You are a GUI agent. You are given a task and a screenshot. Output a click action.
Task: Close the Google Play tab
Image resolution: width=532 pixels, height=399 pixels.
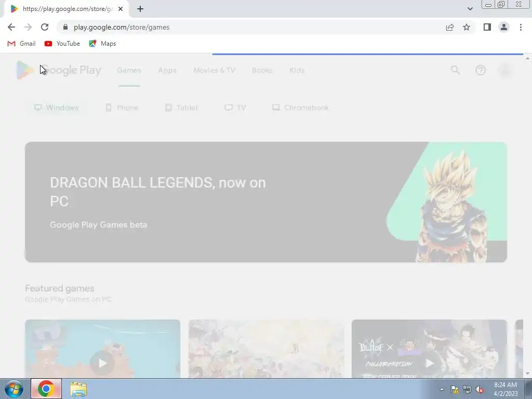[121, 9]
